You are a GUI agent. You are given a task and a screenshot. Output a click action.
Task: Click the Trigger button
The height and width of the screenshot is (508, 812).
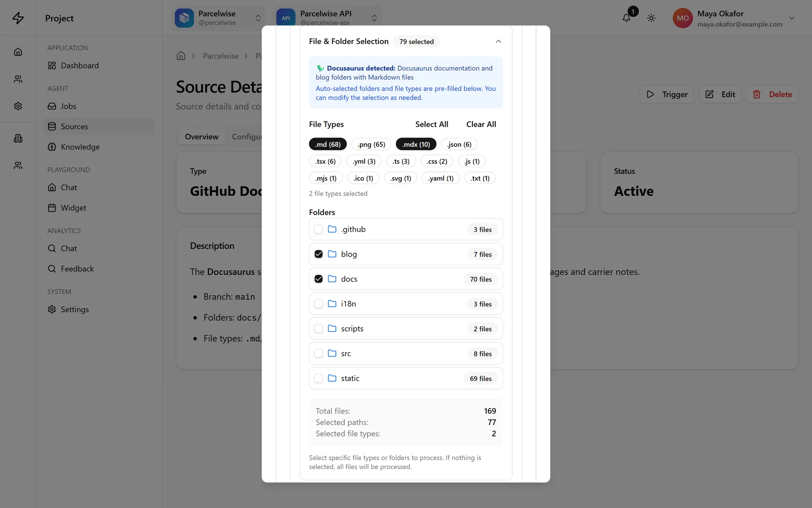(x=667, y=94)
